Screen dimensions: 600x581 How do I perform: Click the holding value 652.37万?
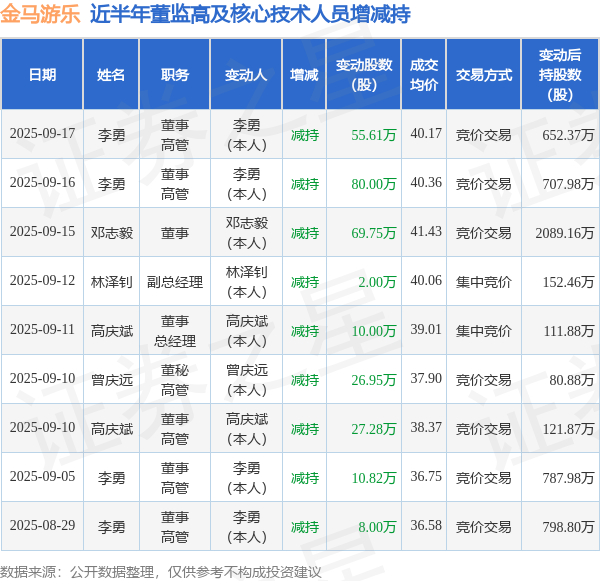(x=569, y=135)
